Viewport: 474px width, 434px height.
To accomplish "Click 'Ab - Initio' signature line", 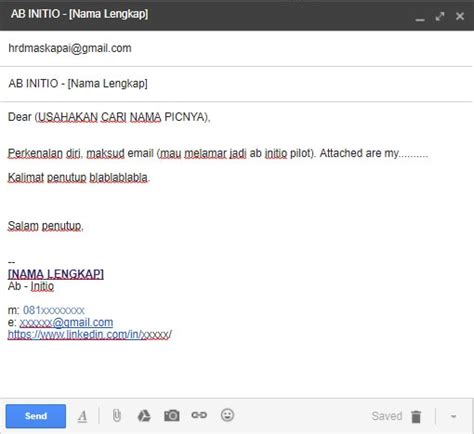I will click(31, 286).
